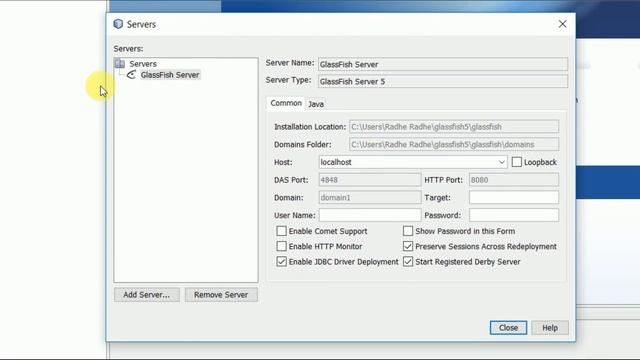Switch to the Java tab
The image size is (640, 360).
point(316,104)
